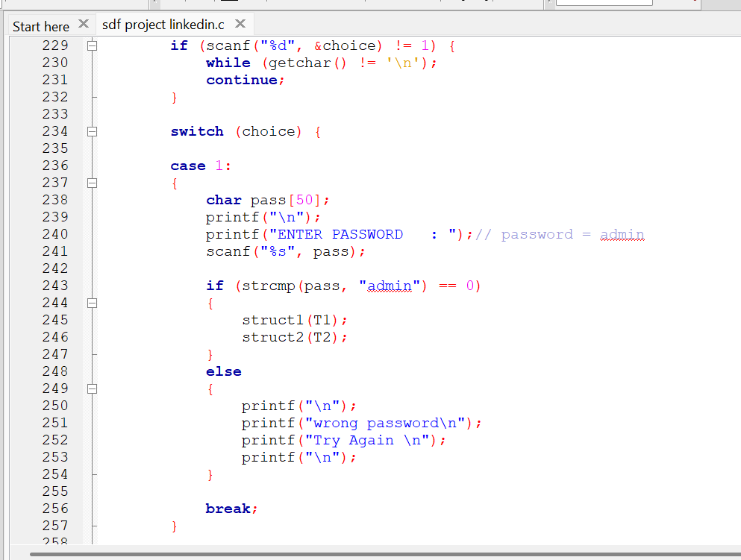741x560 pixels.
Task: Collapse the fold at line 229
Action: coord(92,45)
